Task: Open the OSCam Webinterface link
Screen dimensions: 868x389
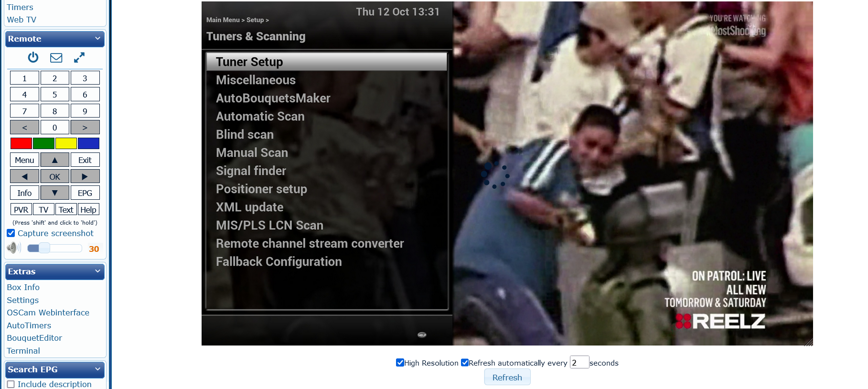Action: pos(48,313)
